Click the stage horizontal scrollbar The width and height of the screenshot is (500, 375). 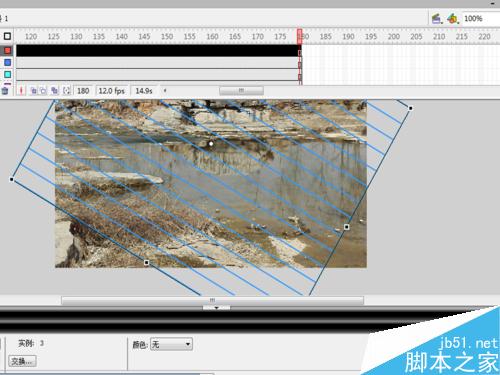(212, 300)
